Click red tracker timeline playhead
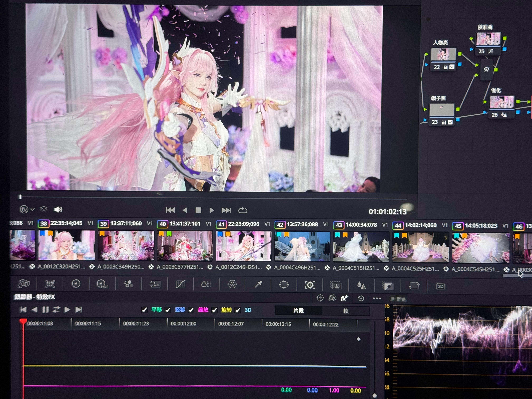 pyautogui.click(x=23, y=322)
